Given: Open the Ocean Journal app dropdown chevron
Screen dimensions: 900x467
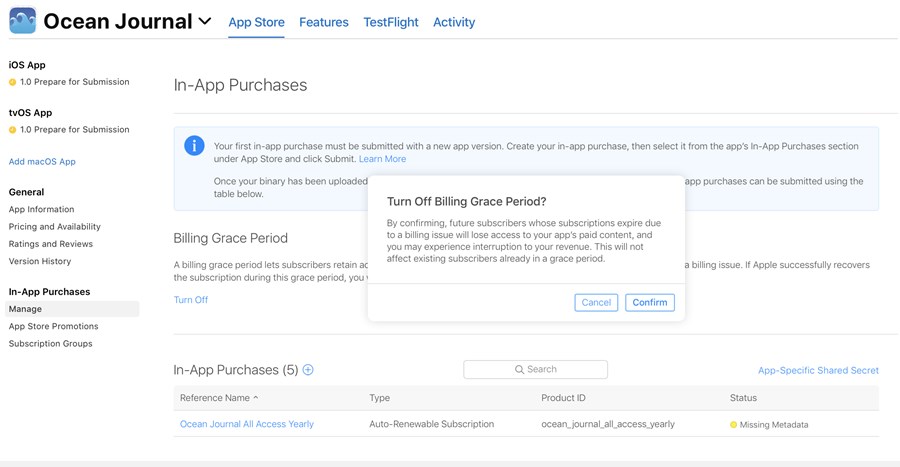Looking at the screenshot, I should (x=205, y=22).
